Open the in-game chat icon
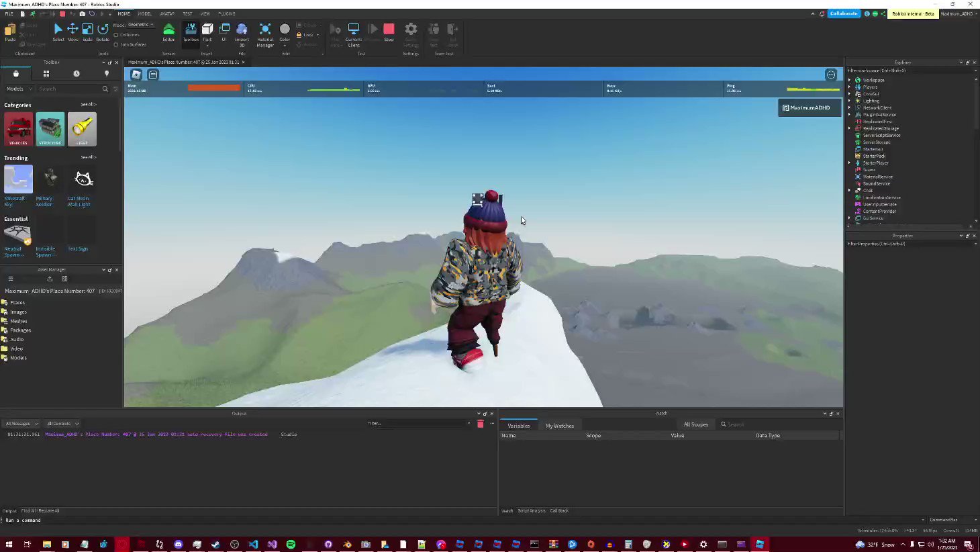980x552 pixels. pos(153,75)
